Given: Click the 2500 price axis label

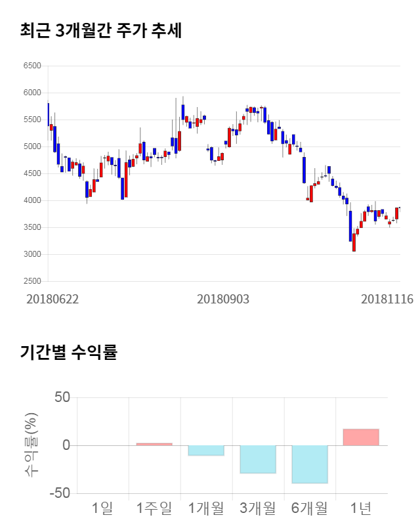Looking at the screenshot, I should [31, 281].
